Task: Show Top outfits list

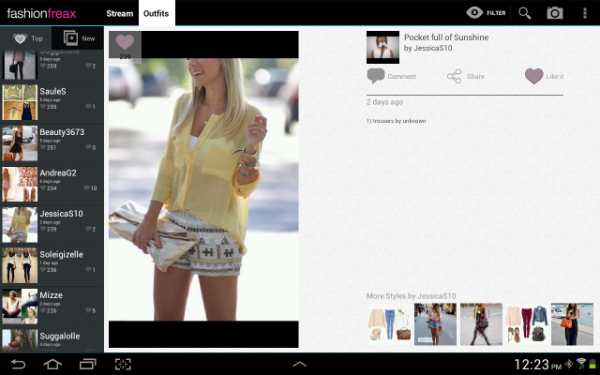Action: [26, 38]
